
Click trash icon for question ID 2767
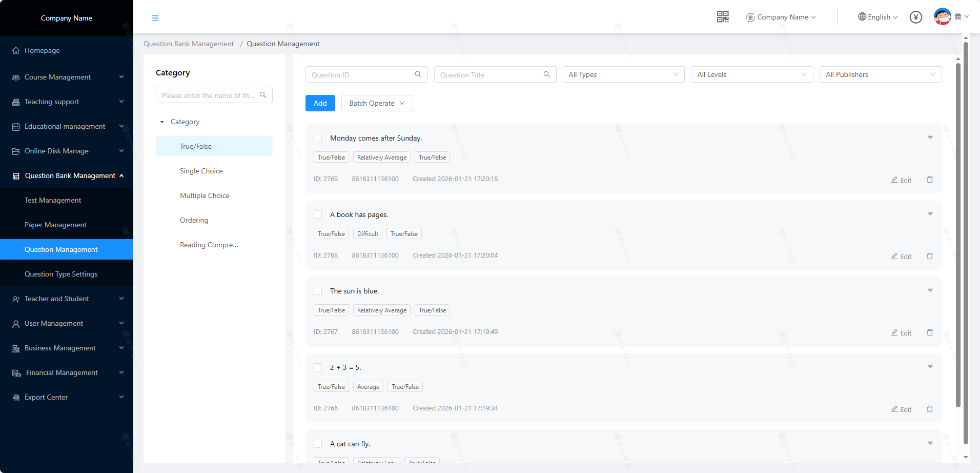coord(929,333)
